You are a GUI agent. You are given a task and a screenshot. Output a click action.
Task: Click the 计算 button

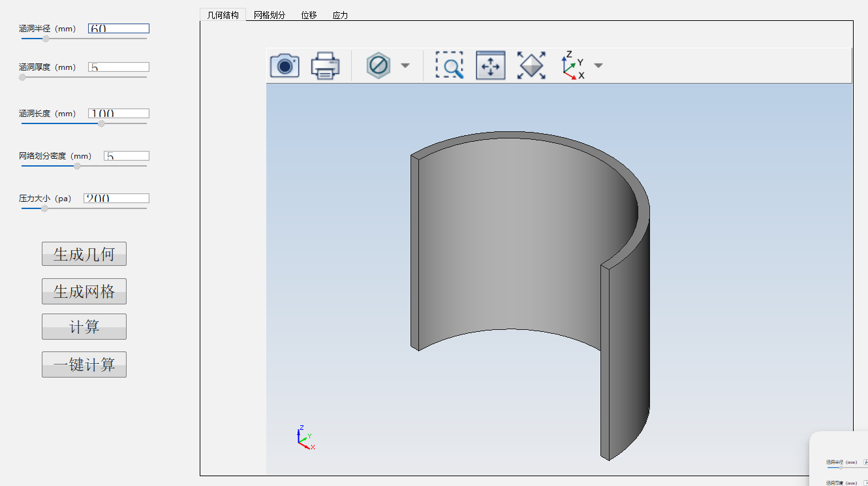(84, 327)
